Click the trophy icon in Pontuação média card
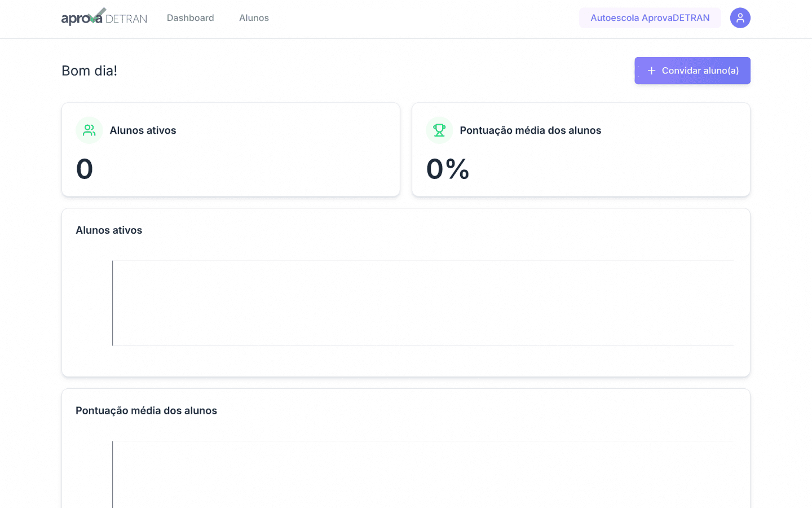Screen dimensions: 812x508 [439, 130]
